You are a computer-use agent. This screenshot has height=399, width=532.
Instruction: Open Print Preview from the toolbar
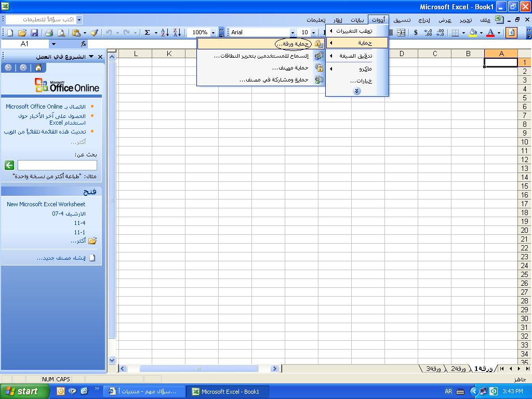pos(61,33)
